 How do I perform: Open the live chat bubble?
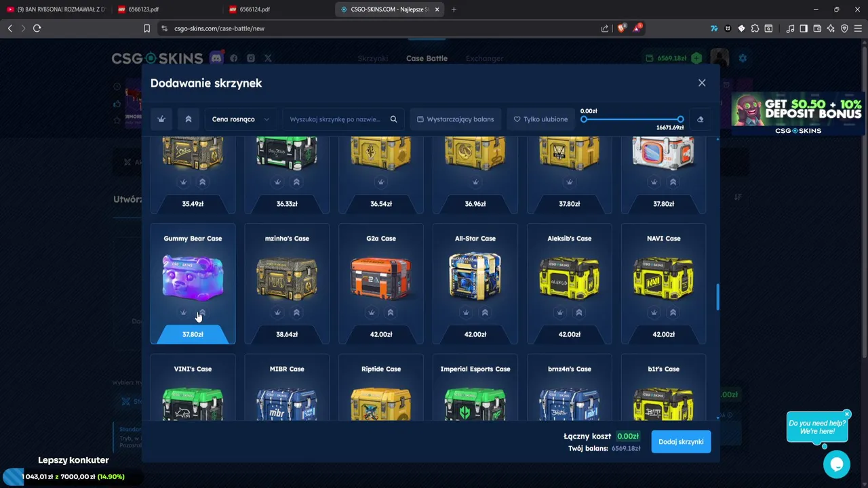(x=836, y=464)
